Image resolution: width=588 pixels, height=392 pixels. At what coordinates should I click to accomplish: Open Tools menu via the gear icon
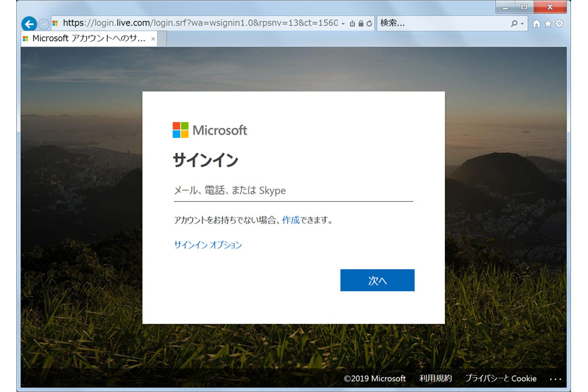pos(559,24)
